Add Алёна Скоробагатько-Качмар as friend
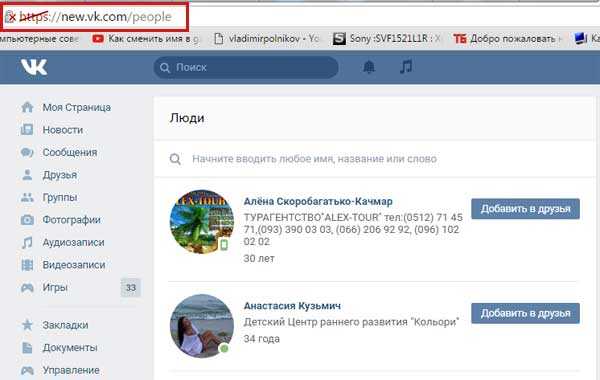Image resolution: width=600 pixels, height=380 pixels. [x=525, y=209]
